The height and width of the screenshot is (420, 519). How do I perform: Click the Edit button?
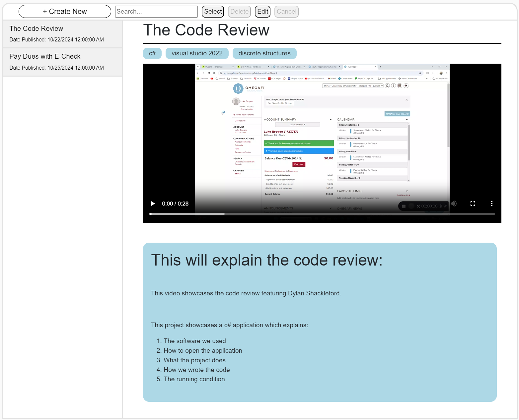click(x=262, y=12)
